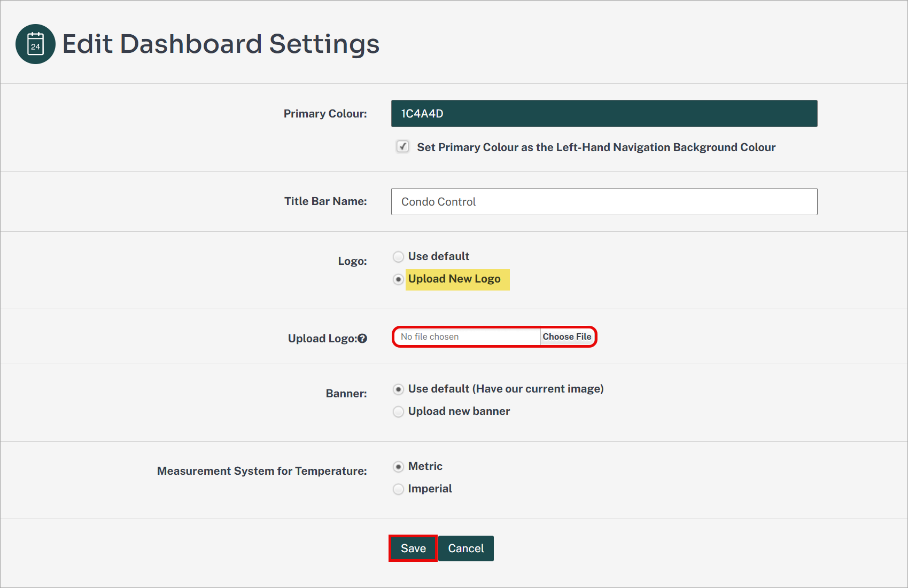
Task: Select Banner Use default radio option
Action: pos(398,389)
